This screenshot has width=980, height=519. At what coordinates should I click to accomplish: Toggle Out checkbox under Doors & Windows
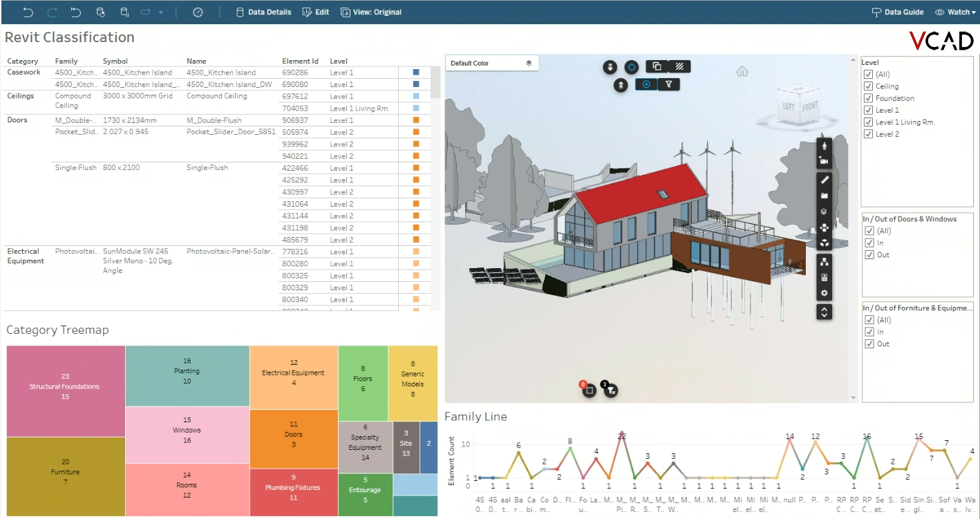(x=869, y=255)
